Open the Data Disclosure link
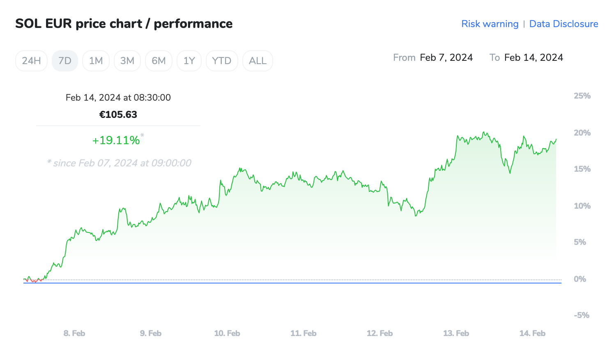Image resolution: width=612 pixels, height=364 pixels. pos(564,24)
